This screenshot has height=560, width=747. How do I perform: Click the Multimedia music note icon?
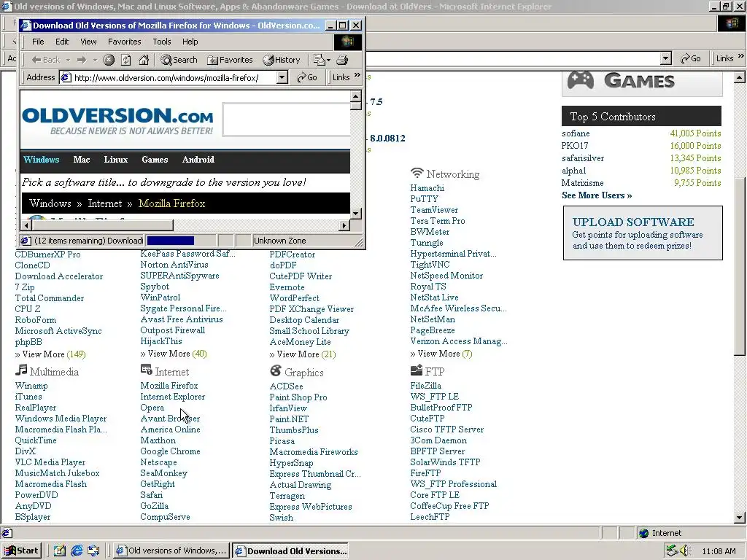click(21, 370)
